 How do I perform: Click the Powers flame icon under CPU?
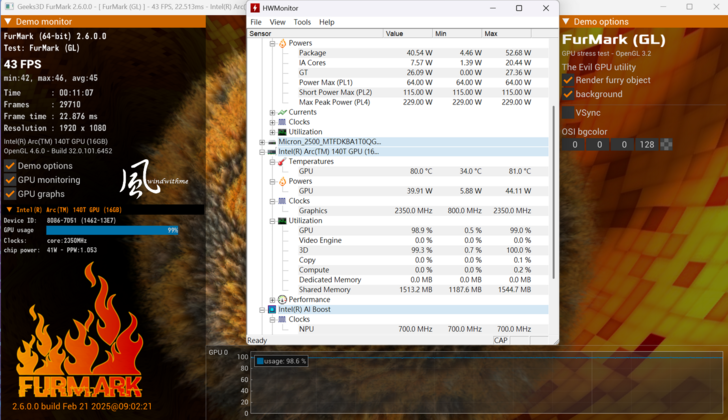pyautogui.click(x=282, y=44)
